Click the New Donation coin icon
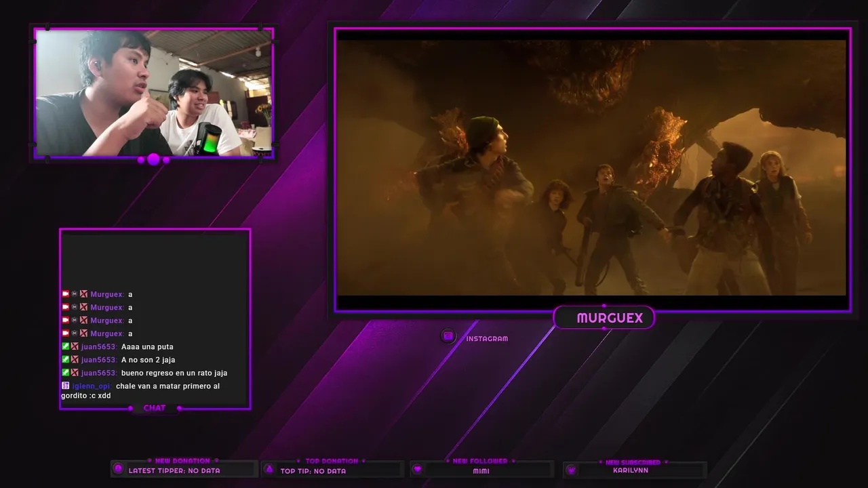 point(119,468)
